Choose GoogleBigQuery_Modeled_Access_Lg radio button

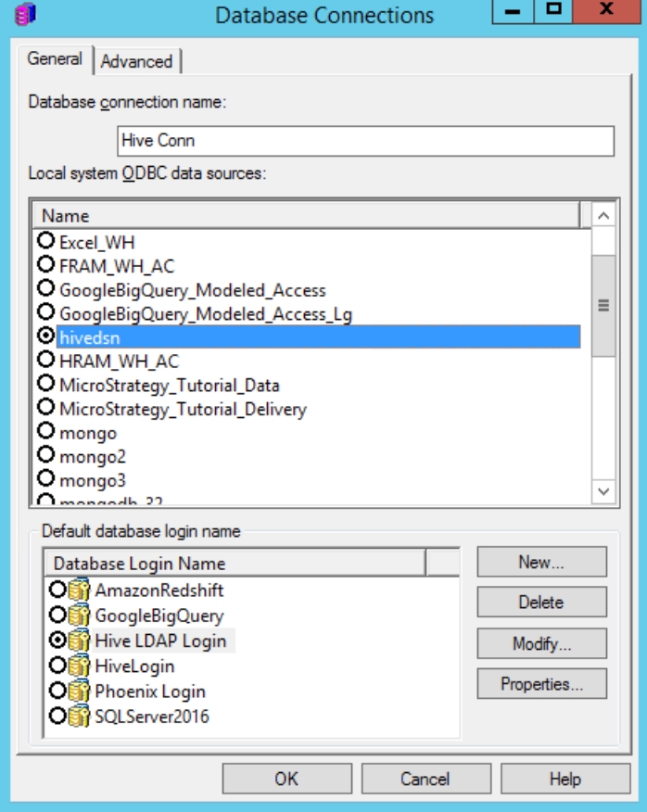(x=46, y=312)
